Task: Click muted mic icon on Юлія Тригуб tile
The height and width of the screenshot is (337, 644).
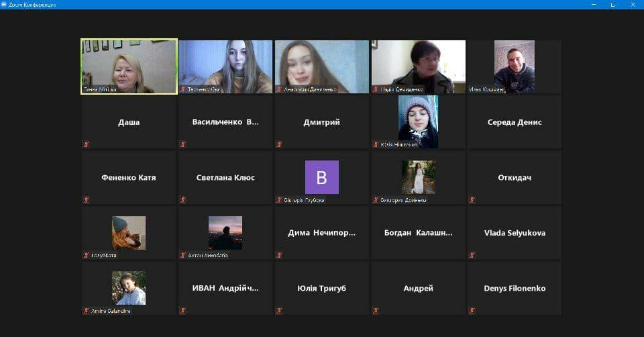Action: pos(279,311)
